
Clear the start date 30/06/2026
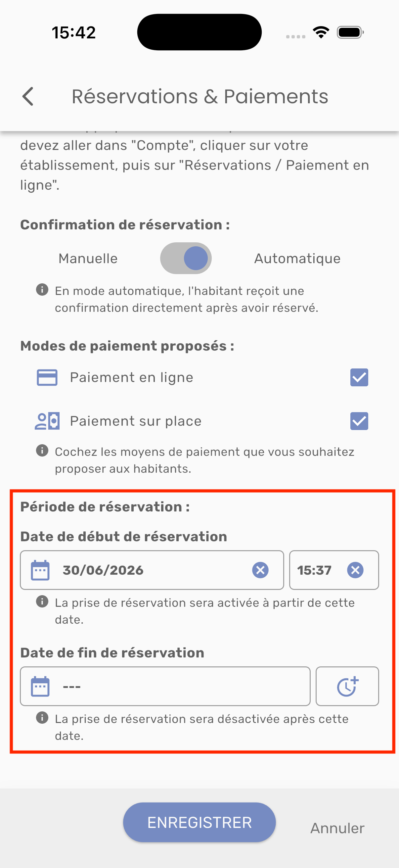click(x=260, y=570)
